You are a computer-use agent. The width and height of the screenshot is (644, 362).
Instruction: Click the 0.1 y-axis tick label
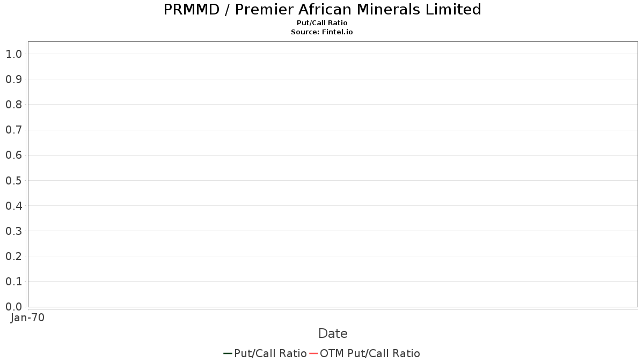(x=13, y=282)
